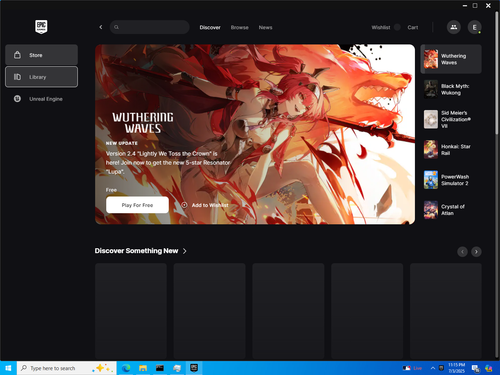Open the printer-like app on taskbar
The height and width of the screenshot is (375, 500).
pyautogui.click(x=177, y=368)
